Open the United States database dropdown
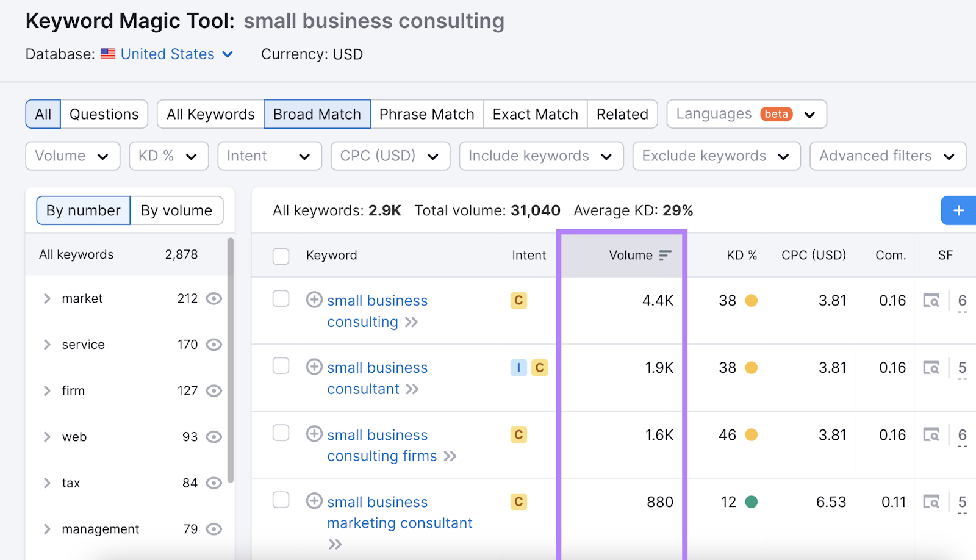976x560 pixels. [177, 54]
